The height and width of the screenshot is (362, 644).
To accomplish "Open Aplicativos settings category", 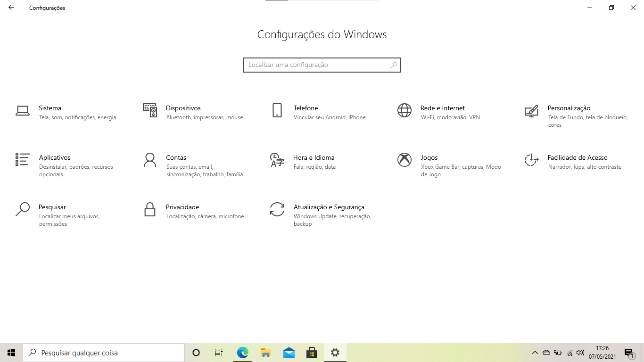I will click(x=55, y=162).
